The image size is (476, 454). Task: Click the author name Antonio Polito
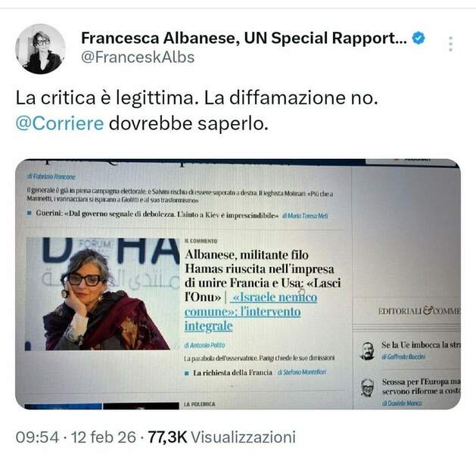(x=204, y=345)
